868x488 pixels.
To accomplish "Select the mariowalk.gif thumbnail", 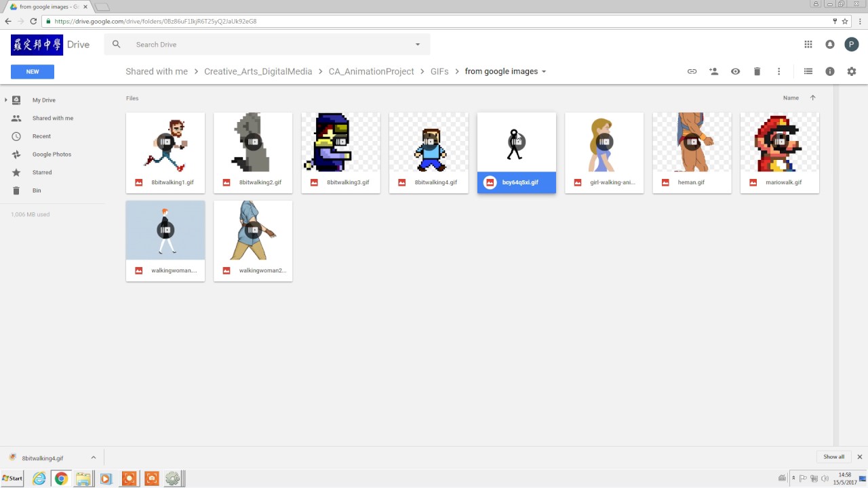I will click(x=780, y=142).
